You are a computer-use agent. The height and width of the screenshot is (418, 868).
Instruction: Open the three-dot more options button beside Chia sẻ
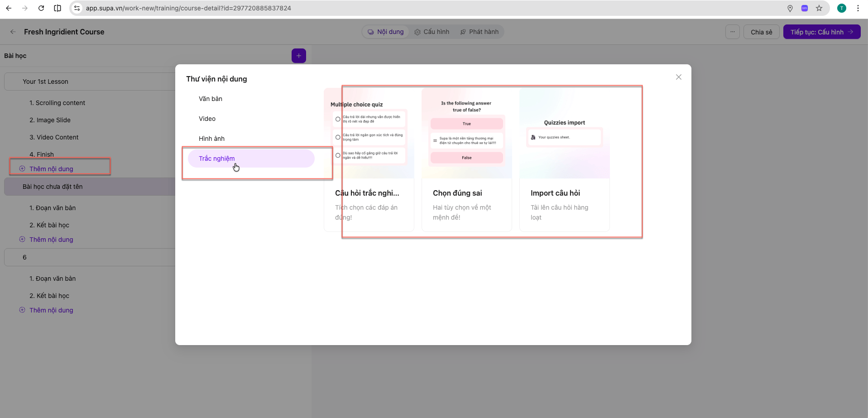[x=733, y=32]
